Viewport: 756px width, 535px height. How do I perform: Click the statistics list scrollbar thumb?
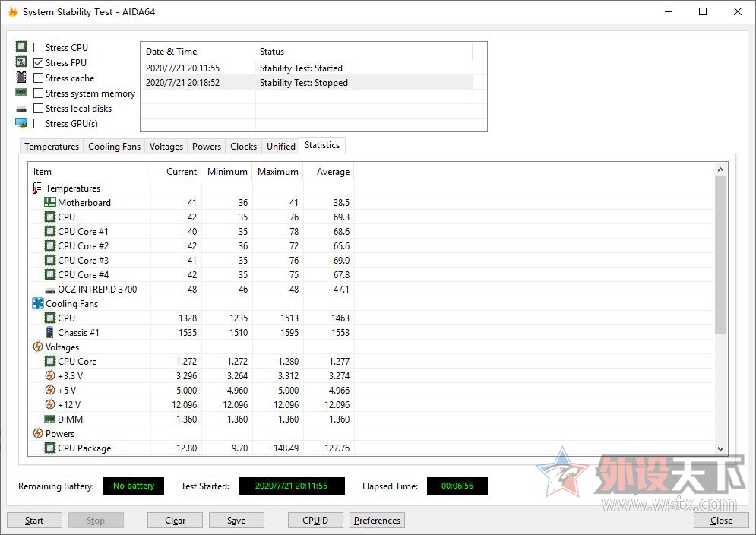(720, 255)
